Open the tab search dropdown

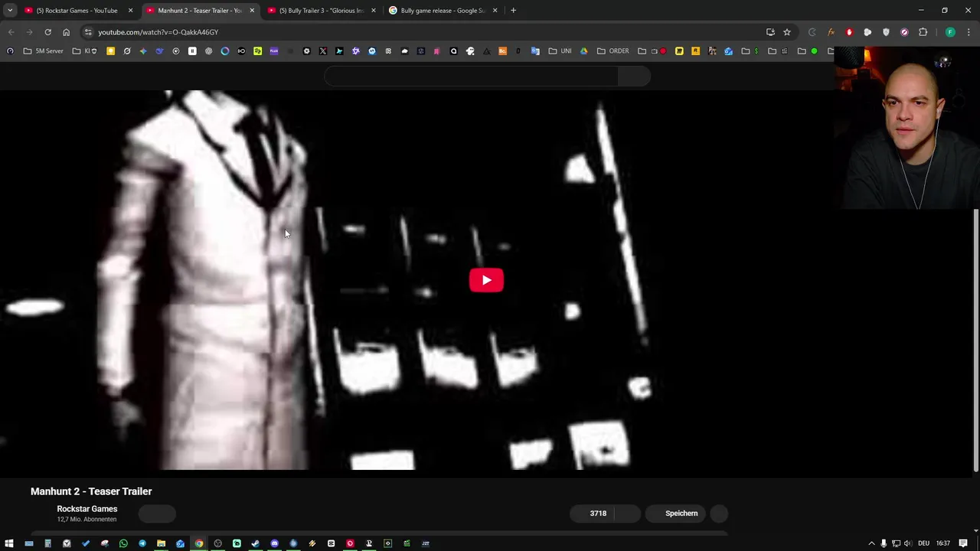click(10, 11)
